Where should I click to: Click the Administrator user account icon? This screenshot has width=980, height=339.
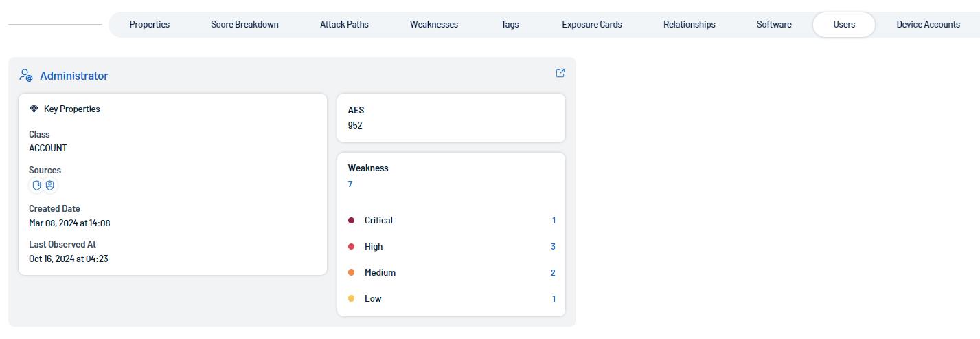tap(26, 76)
